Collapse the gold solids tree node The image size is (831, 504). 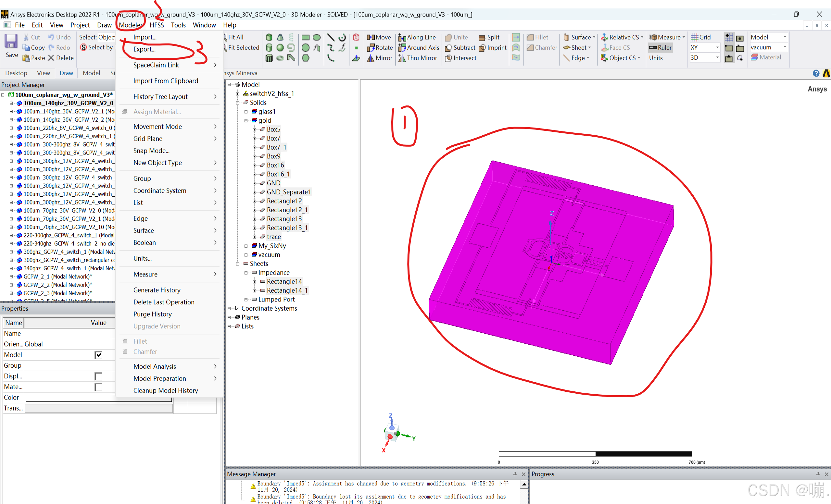coord(246,121)
